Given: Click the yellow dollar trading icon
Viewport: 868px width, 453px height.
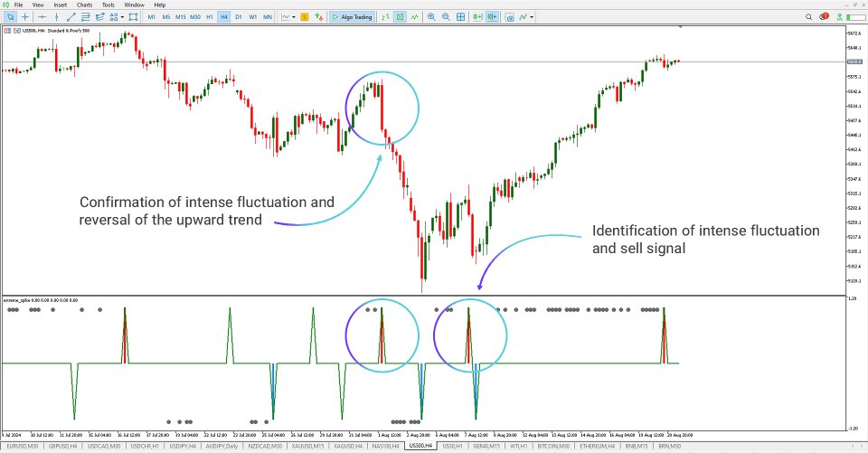Looking at the screenshot, I should click(305, 17).
